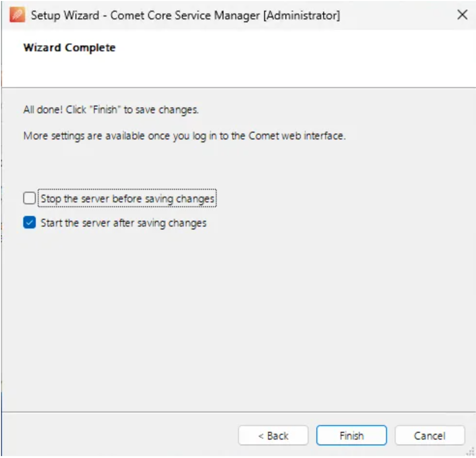Click the "Wizard Complete" heading
The height and width of the screenshot is (458, 476).
[x=69, y=48]
